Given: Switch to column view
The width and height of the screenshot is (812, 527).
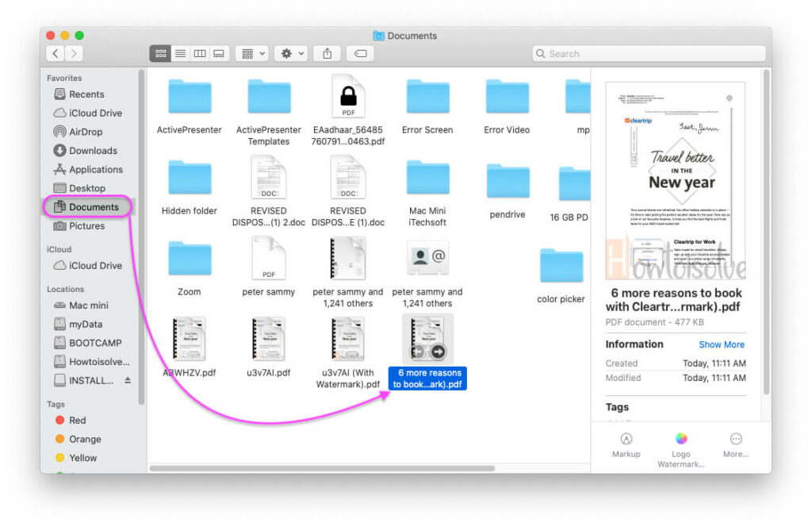Looking at the screenshot, I should click(x=199, y=53).
